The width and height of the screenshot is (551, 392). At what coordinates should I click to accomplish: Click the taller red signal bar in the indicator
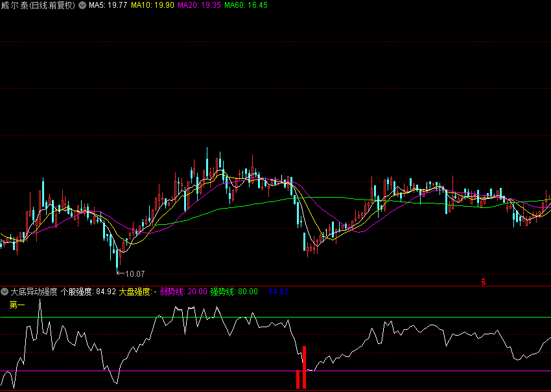tap(304, 367)
